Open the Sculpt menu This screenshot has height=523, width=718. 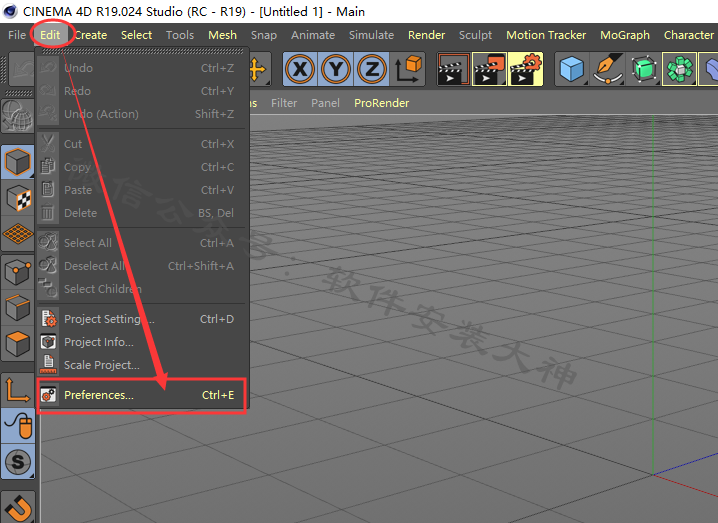(x=475, y=35)
